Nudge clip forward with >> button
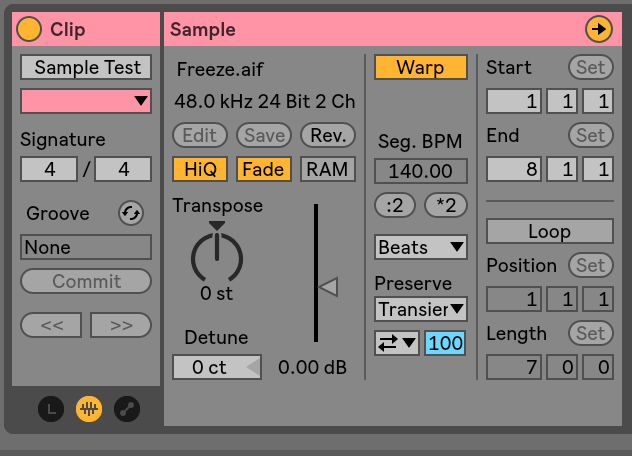The width and height of the screenshot is (632, 456). pos(121,325)
